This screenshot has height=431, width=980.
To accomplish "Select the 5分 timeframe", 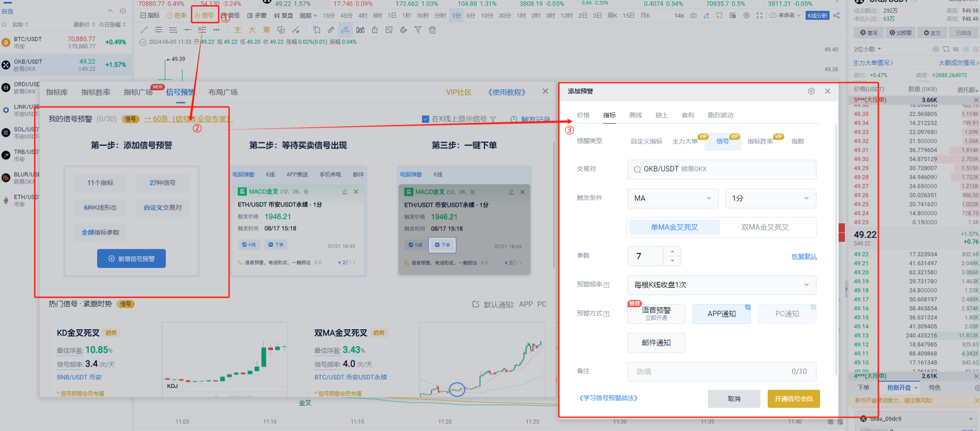I will pyautogui.click(x=471, y=15).
